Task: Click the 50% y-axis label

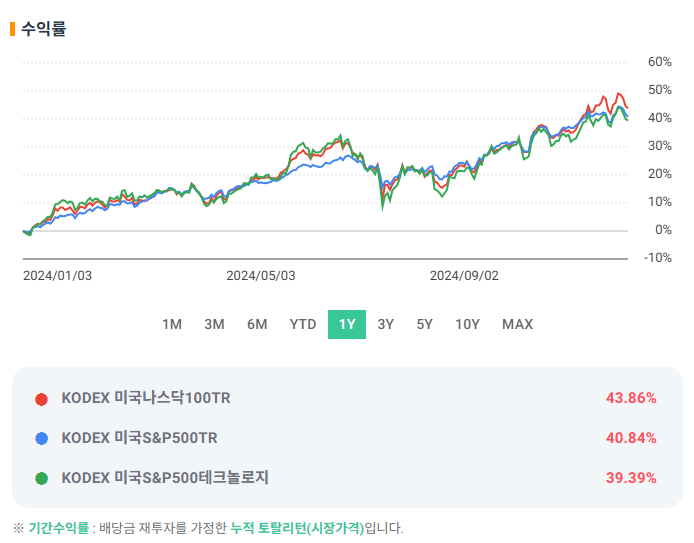Action: (x=659, y=90)
